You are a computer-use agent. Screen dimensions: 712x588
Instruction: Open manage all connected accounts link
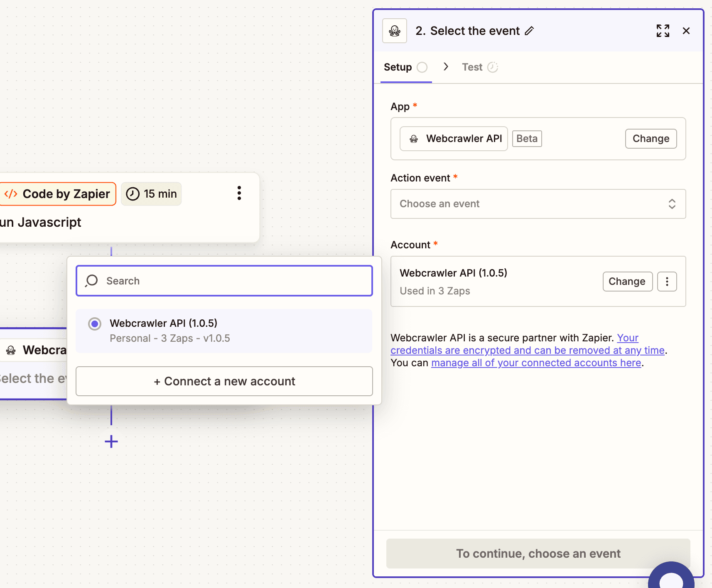(x=536, y=363)
